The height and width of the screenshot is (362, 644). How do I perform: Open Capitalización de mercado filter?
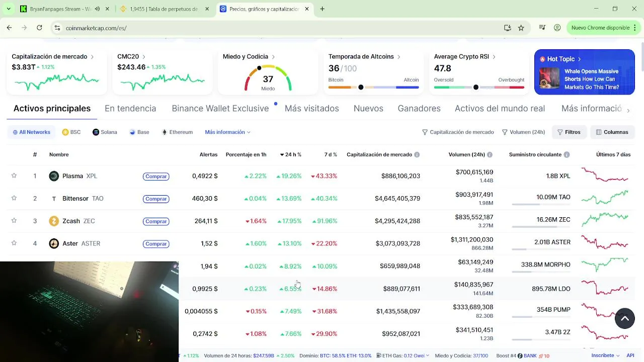pyautogui.click(x=458, y=132)
